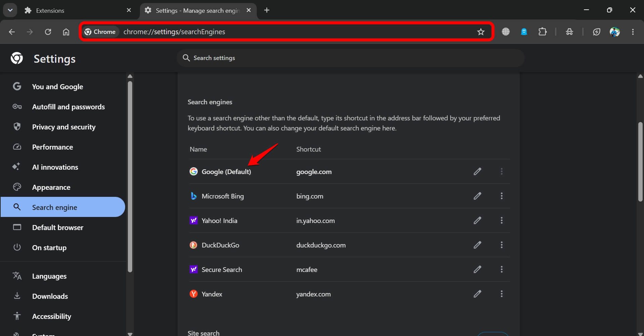This screenshot has height=336, width=644.
Task: Open Accessibility settings
Action: (63, 316)
